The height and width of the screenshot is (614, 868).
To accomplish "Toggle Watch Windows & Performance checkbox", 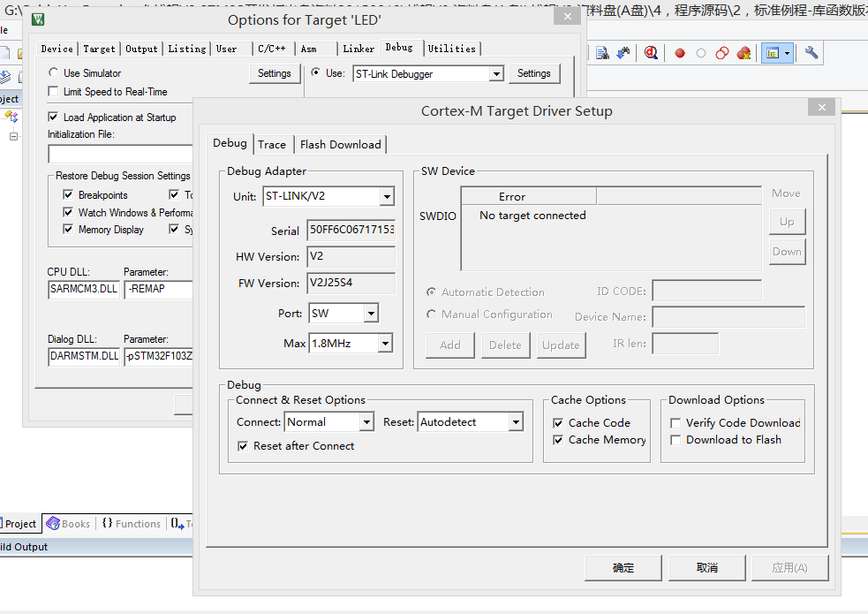I will [x=68, y=212].
